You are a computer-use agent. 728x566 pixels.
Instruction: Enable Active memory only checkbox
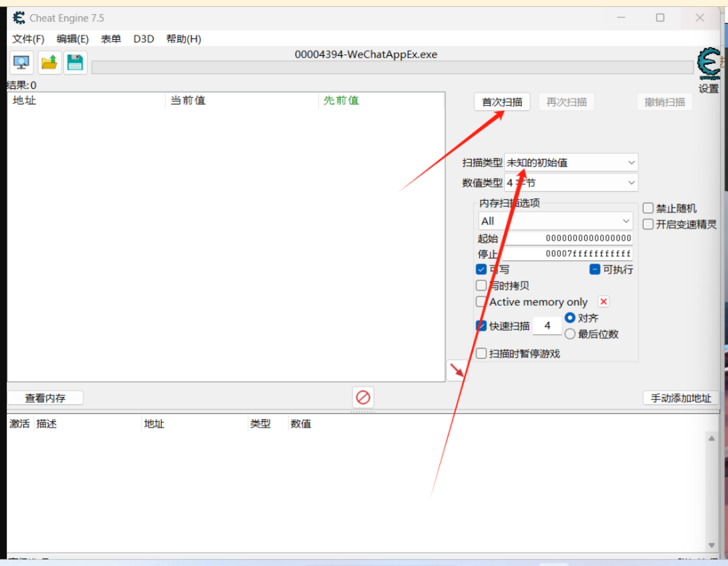481,302
